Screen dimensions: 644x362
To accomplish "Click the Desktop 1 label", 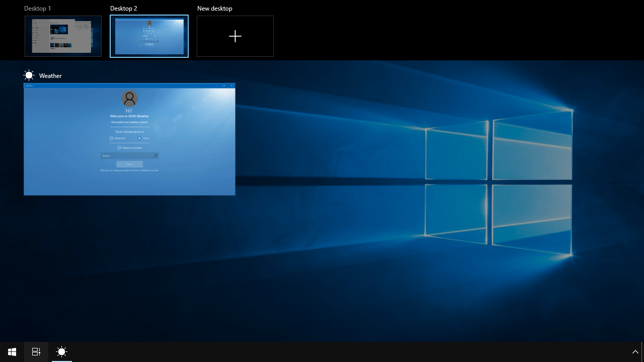I will click(38, 9).
